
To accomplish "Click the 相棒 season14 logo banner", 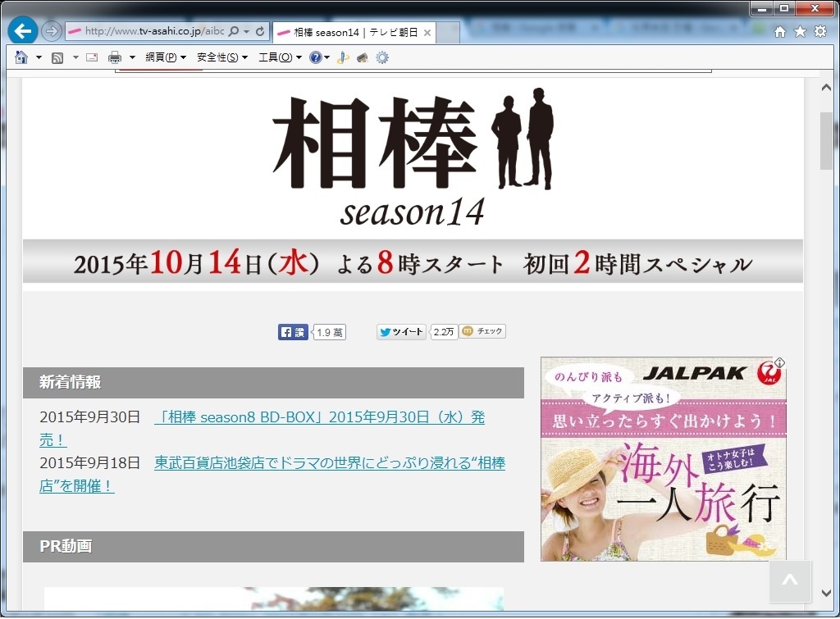I will pyautogui.click(x=413, y=157).
